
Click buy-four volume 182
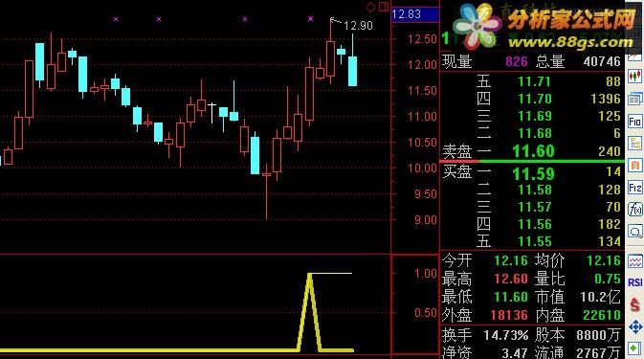point(610,224)
